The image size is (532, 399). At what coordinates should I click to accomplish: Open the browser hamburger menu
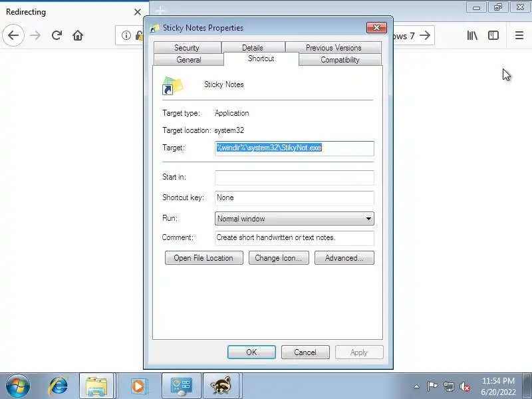(x=519, y=35)
